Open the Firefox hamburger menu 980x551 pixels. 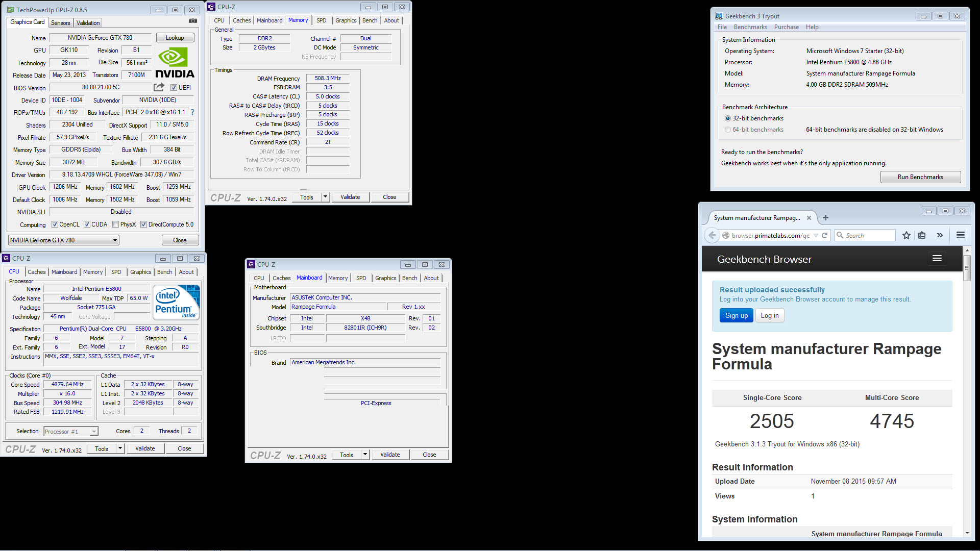click(x=961, y=235)
